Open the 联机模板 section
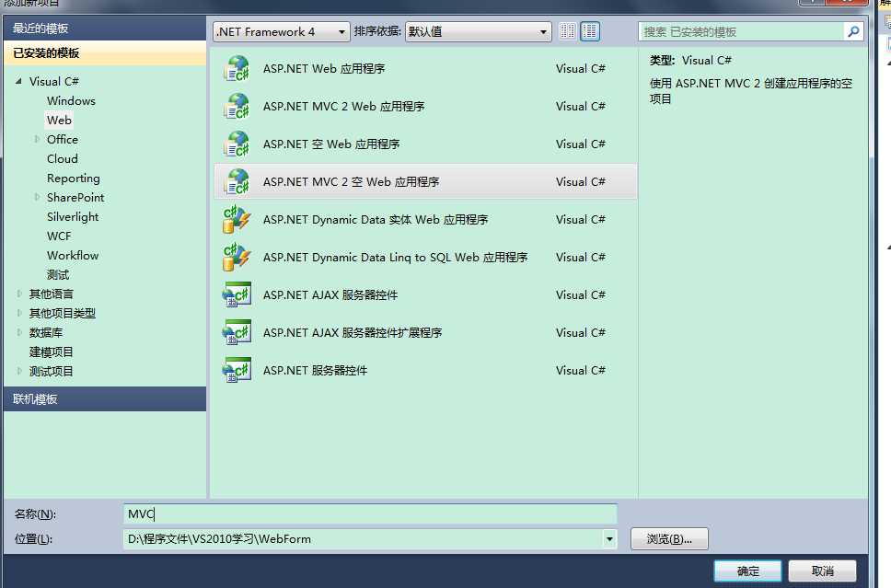Screen dimensions: 891x588 [105, 398]
